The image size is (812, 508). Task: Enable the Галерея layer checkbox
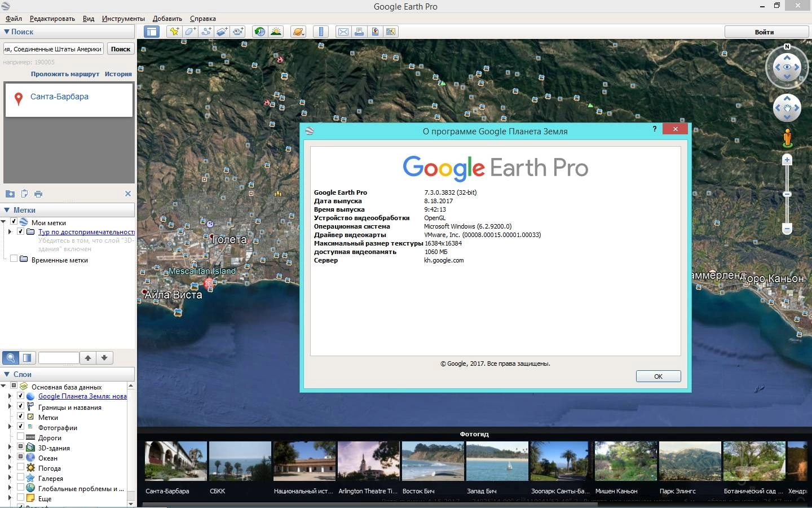tap(21, 478)
